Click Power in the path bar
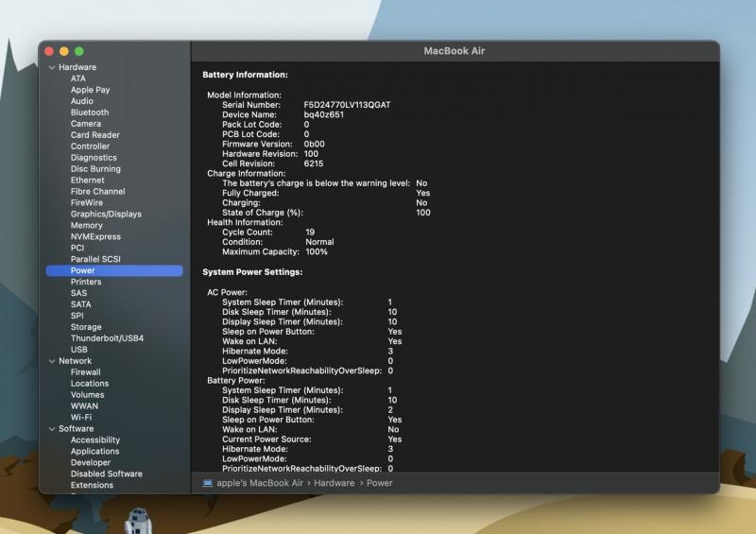Screen dimensions: 756x534 (380, 483)
